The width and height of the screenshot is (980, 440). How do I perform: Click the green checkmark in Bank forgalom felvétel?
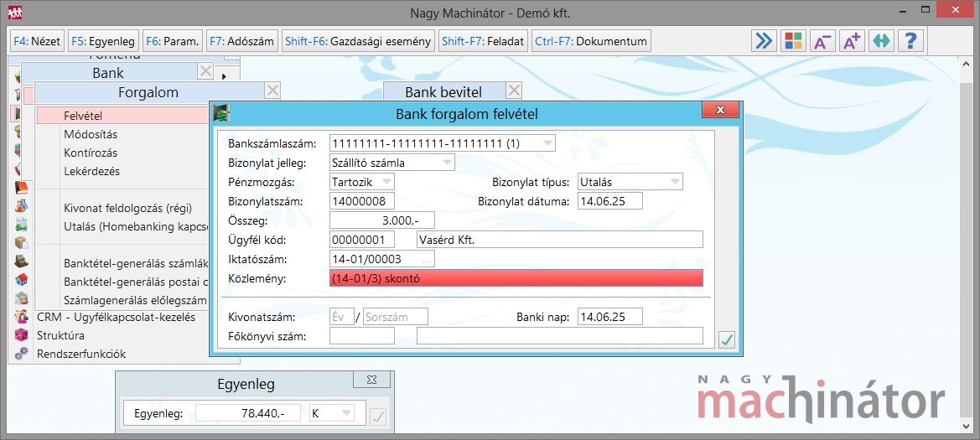pyautogui.click(x=726, y=340)
